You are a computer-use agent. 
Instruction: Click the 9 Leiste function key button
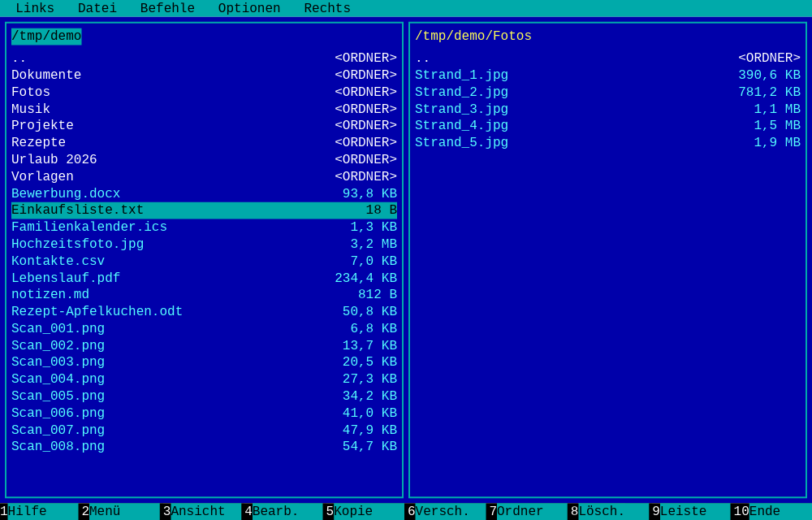tap(689, 511)
